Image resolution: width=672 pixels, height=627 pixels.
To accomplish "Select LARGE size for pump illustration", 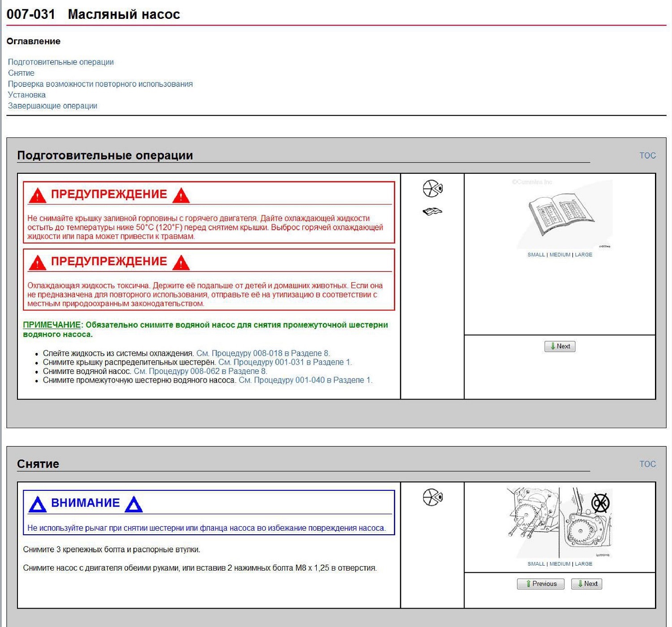I will [x=583, y=564].
